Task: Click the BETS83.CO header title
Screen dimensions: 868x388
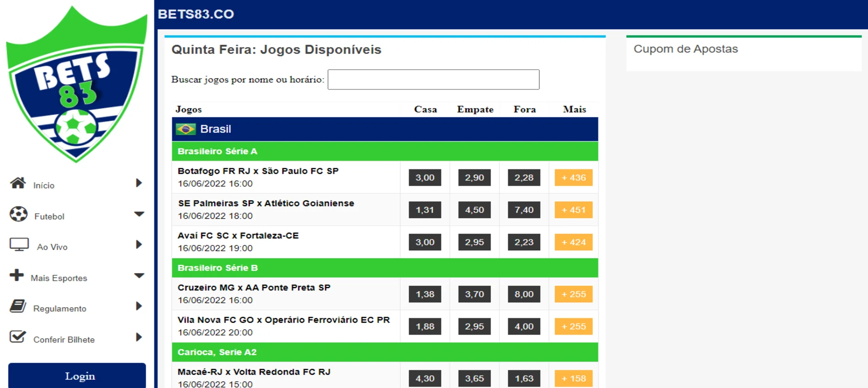Action: point(196,14)
